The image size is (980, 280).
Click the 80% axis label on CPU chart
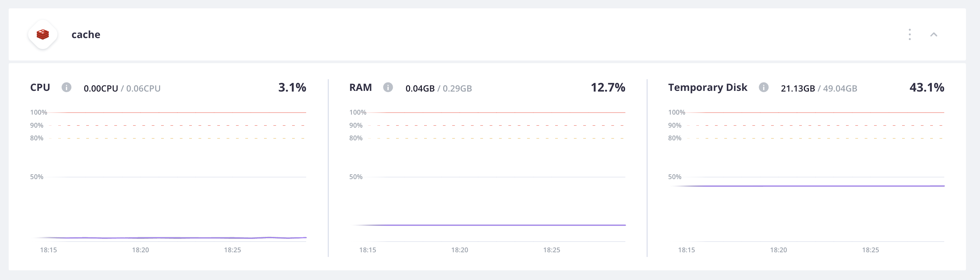click(37, 138)
